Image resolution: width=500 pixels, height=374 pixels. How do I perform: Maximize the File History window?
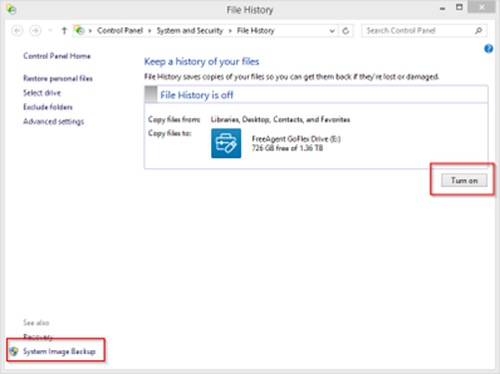(459, 7)
